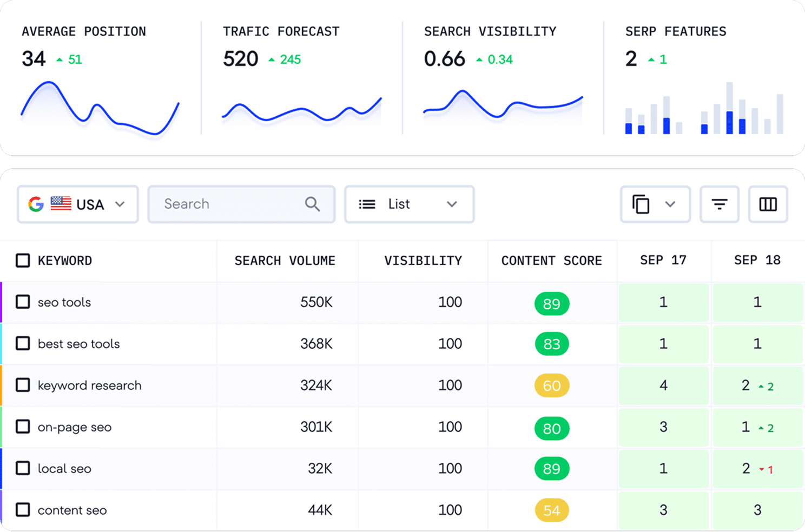Expand the USA country dropdown chevron
Screen dimensions: 805x532
[120, 204]
